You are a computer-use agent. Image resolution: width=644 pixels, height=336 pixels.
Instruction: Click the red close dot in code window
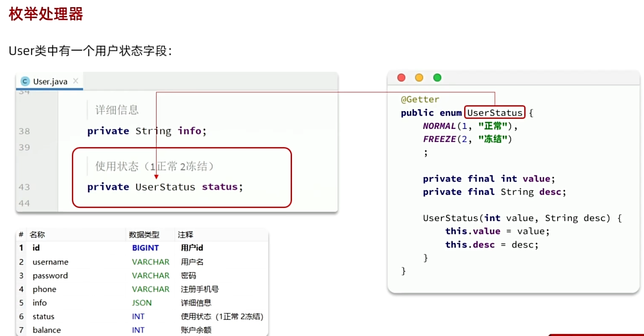pyautogui.click(x=401, y=77)
